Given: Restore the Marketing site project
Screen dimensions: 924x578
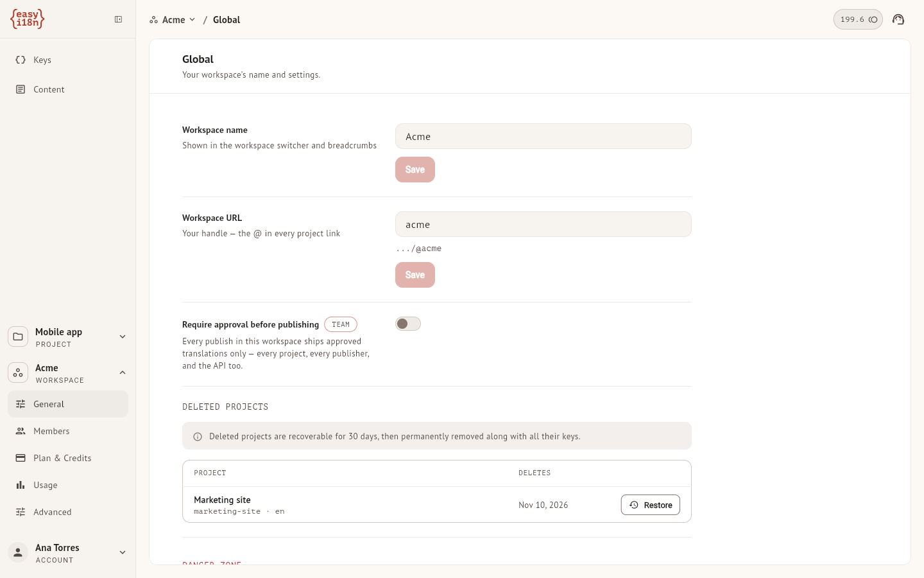Looking at the screenshot, I should tap(651, 505).
